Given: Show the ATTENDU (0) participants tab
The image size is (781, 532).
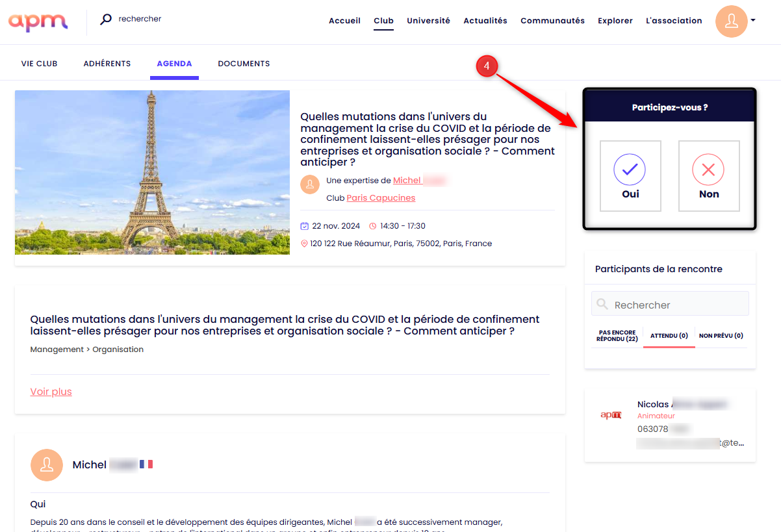Looking at the screenshot, I should pyautogui.click(x=669, y=336).
